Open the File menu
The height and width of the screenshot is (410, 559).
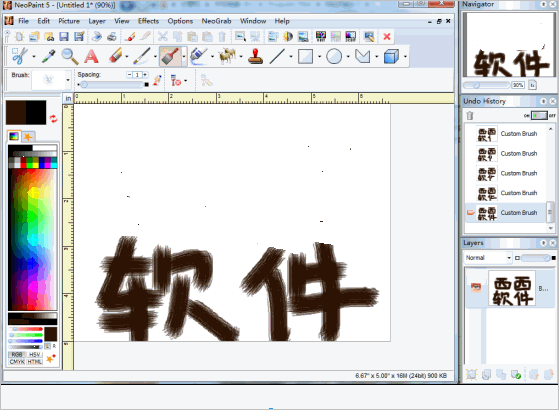24,21
